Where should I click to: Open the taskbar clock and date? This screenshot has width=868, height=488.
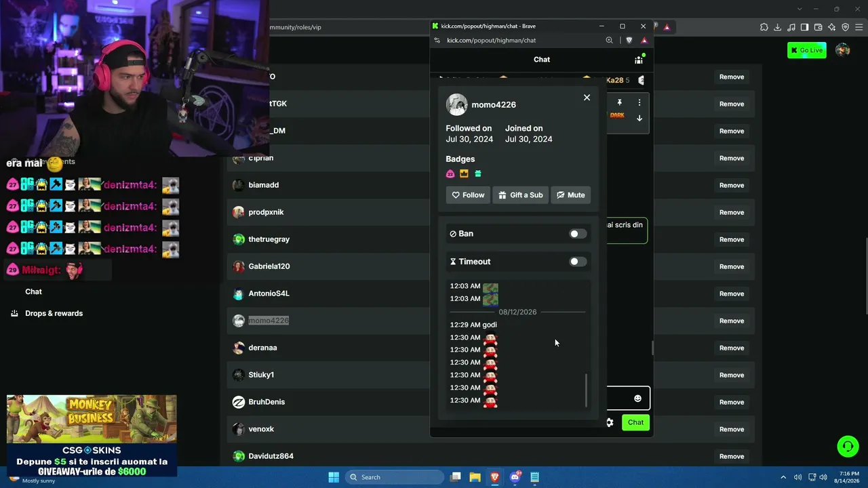tap(848, 477)
